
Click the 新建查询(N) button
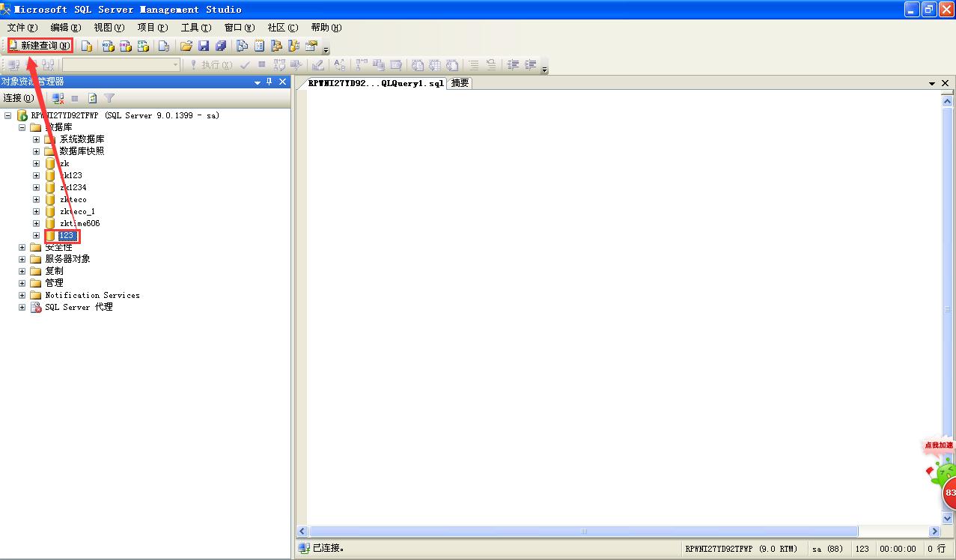click(x=40, y=46)
